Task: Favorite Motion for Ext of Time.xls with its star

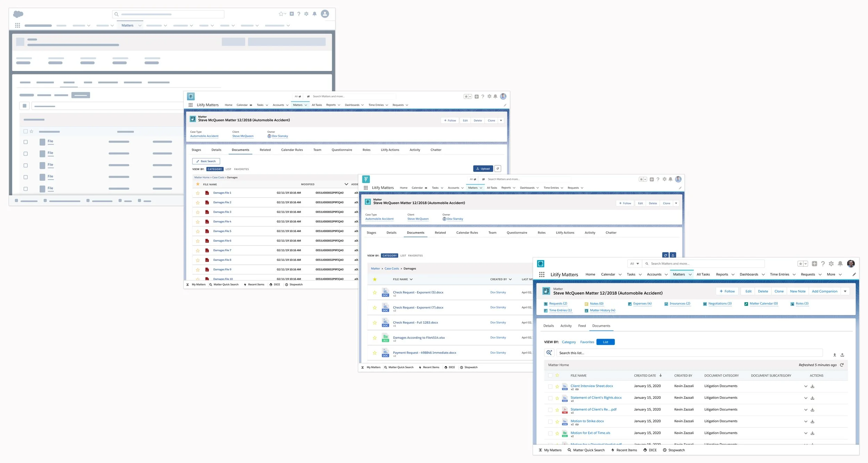Action: click(x=557, y=433)
